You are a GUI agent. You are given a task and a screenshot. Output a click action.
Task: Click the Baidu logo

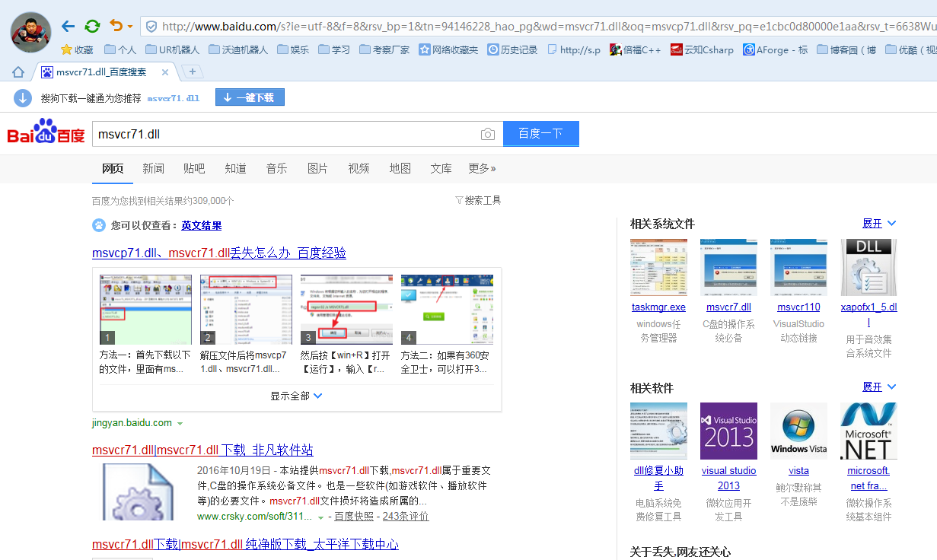(x=46, y=132)
